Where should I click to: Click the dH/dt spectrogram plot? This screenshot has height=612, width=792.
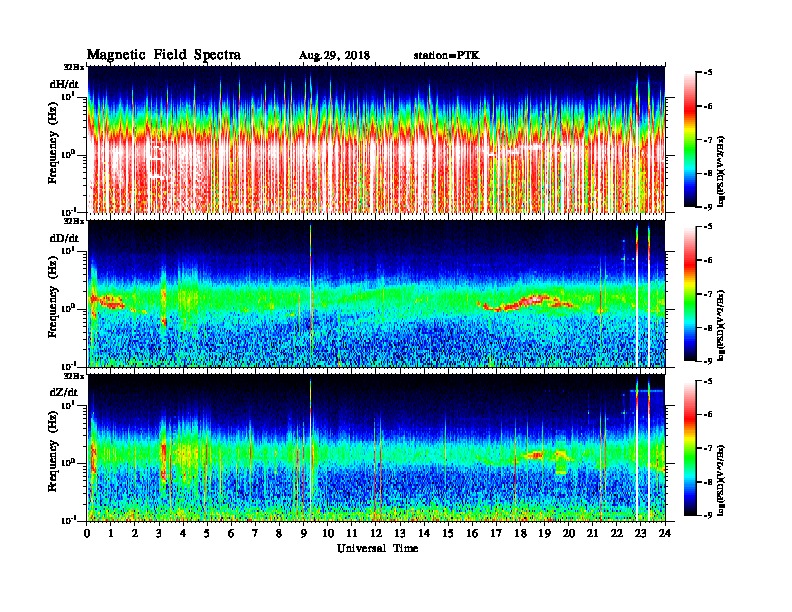(x=376, y=139)
